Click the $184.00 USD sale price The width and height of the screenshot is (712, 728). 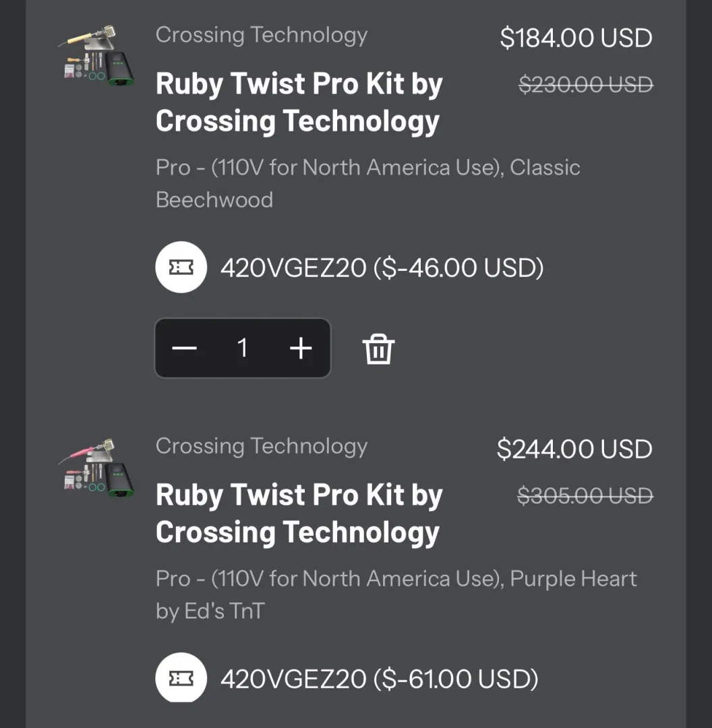coord(576,38)
